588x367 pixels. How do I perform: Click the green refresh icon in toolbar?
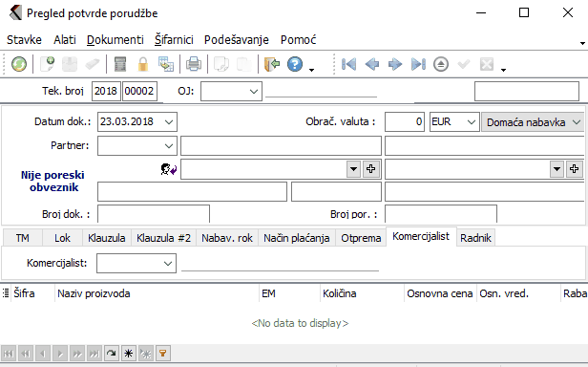[x=19, y=64]
